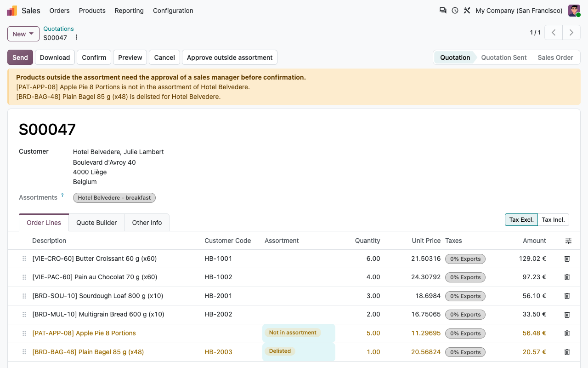Viewport: 588px width, 368px height.
Task: Go to the previous record arrow
Action: tap(554, 33)
